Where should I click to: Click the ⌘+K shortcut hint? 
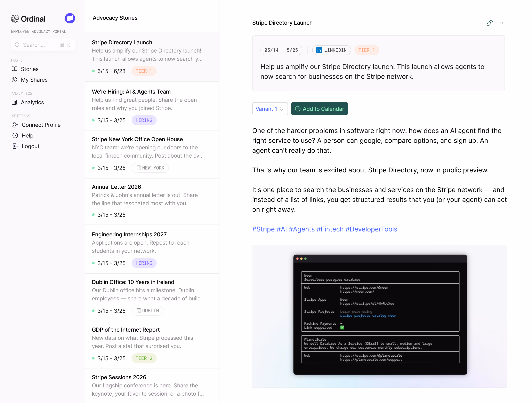pyautogui.click(x=65, y=45)
